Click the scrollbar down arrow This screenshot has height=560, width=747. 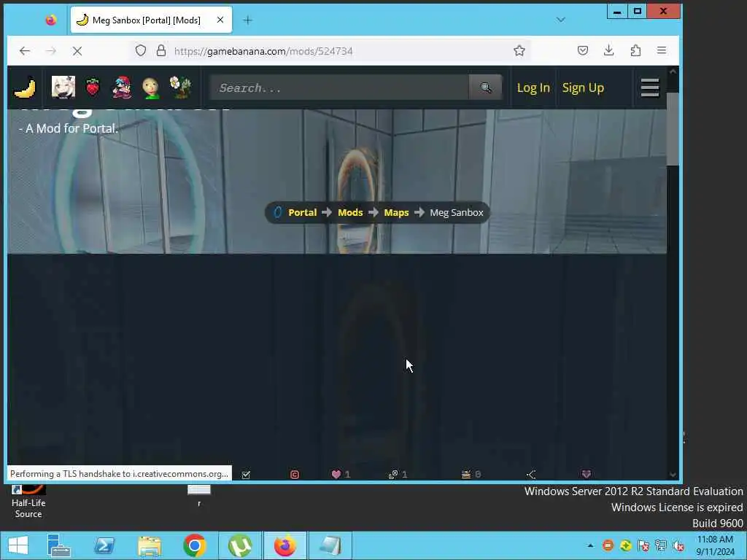[x=673, y=474]
